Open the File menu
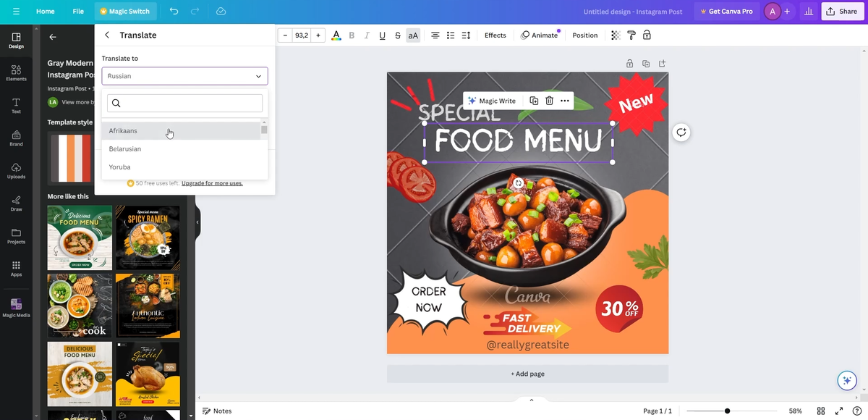 [x=78, y=12]
